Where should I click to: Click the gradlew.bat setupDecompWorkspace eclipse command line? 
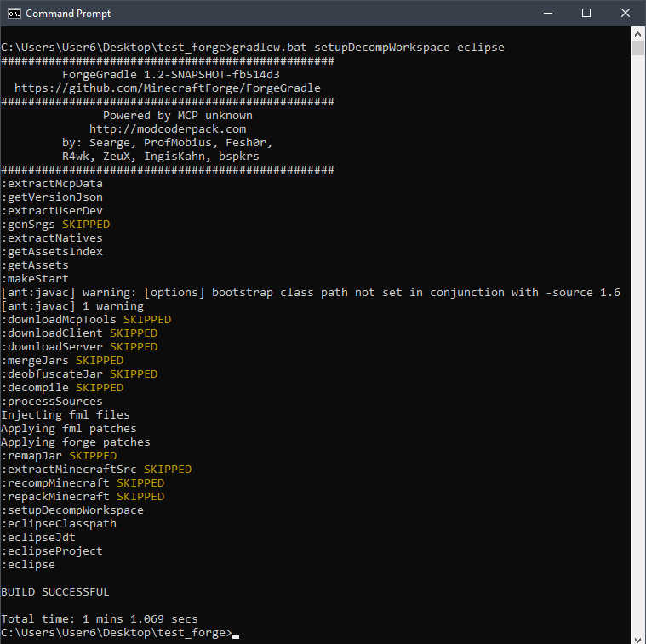pyautogui.click(x=253, y=48)
